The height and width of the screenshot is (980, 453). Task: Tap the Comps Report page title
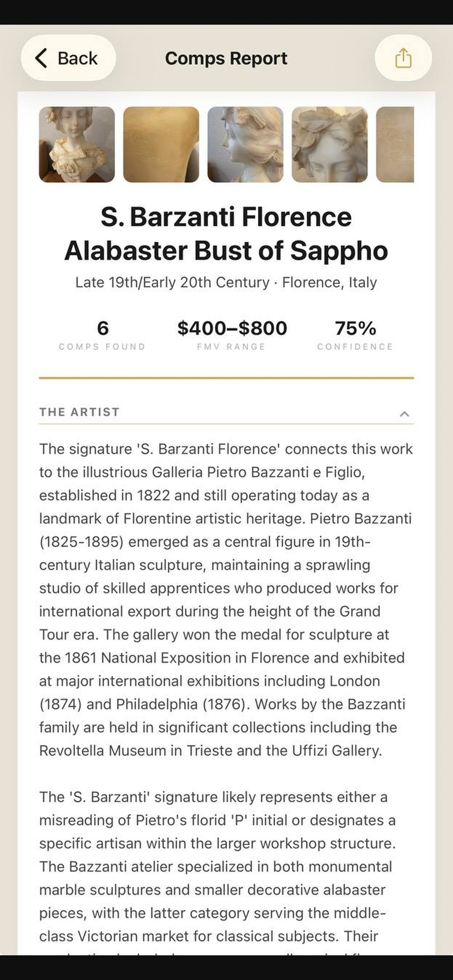(226, 59)
